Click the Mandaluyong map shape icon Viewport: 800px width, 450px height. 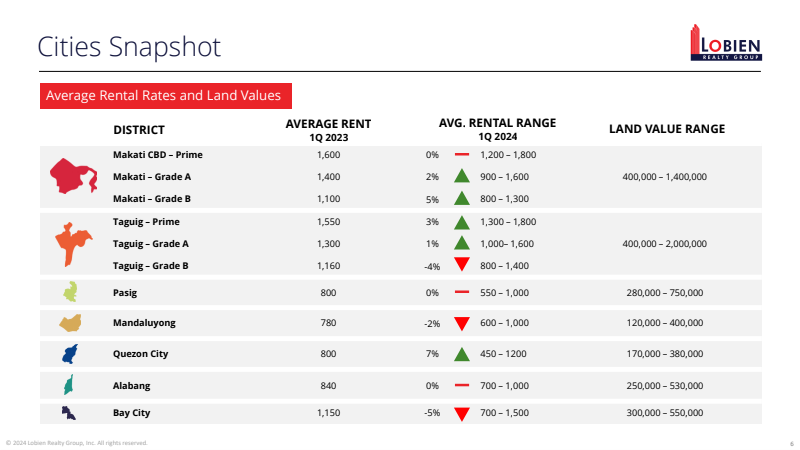coord(71,323)
